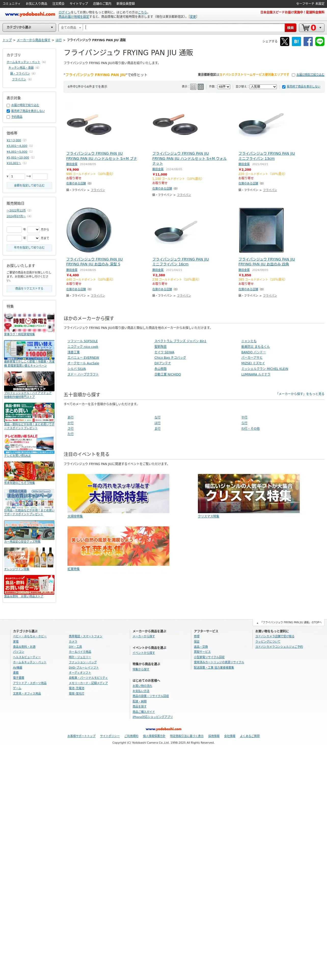Open 新規会員登録 in top menu
This screenshot has height=980, width=327.
pyautogui.click(x=126, y=3)
